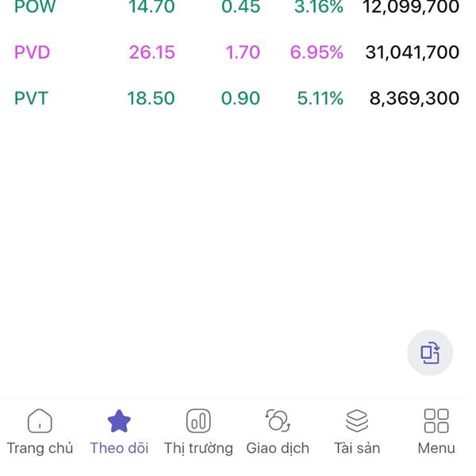Go to the Tài sản tab label
This screenshot has width=476, height=476.
357,448
